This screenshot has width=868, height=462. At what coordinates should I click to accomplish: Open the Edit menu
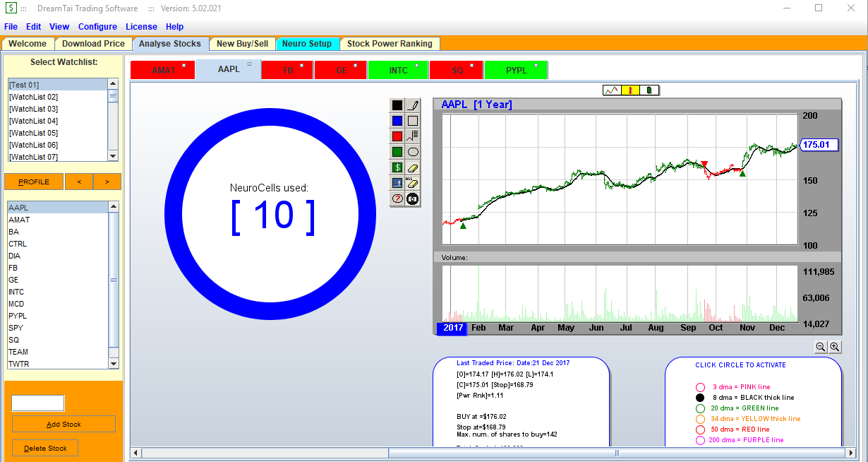(34, 27)
